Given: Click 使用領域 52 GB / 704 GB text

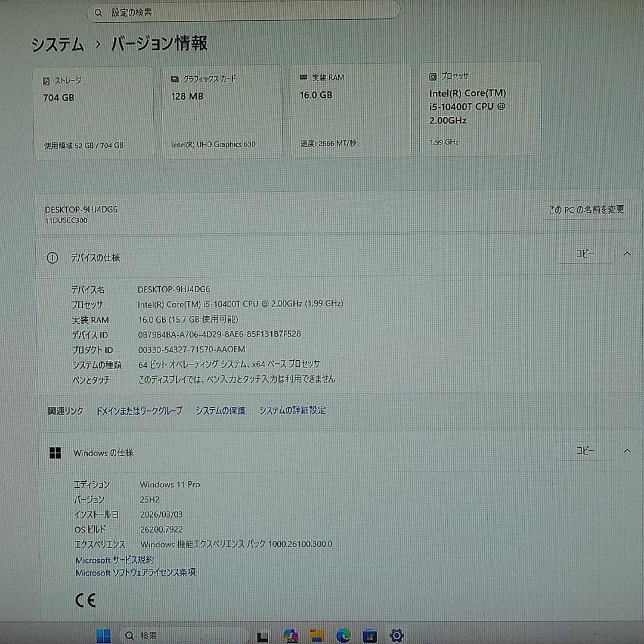Looking at the screenshot, I should [84, 145].
